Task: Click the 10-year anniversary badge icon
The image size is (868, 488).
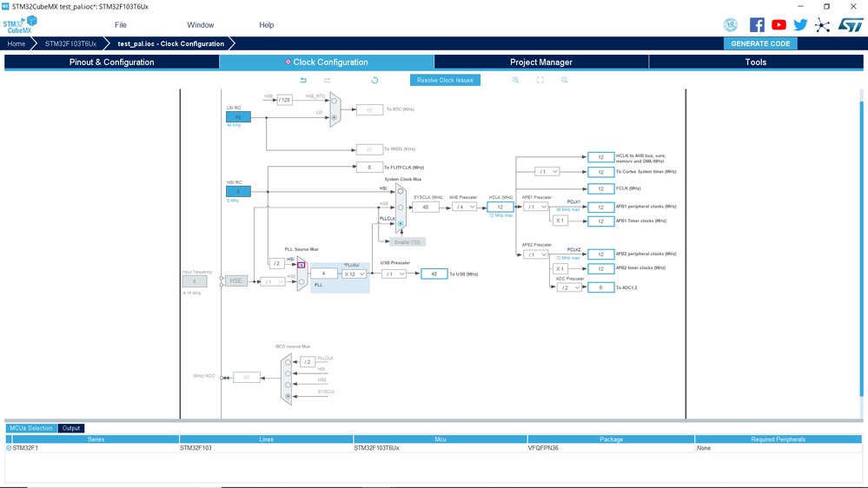Action: pos(731,25)
